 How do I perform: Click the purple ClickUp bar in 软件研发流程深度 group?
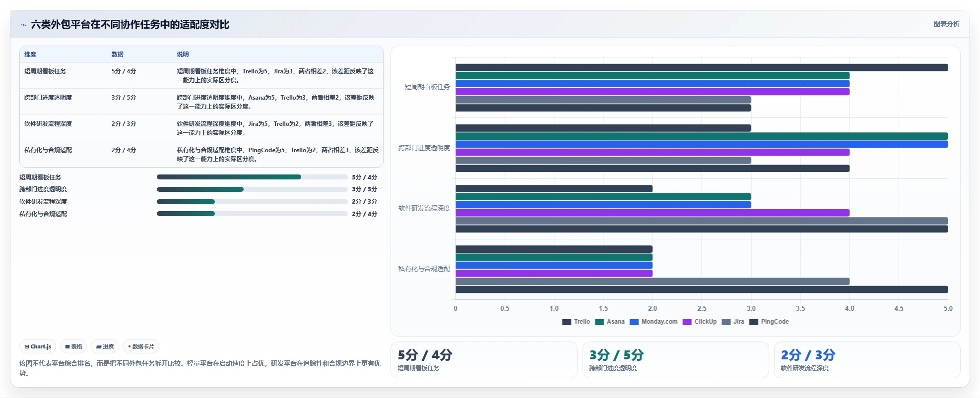pyautogui.click(x=653, y=213)
